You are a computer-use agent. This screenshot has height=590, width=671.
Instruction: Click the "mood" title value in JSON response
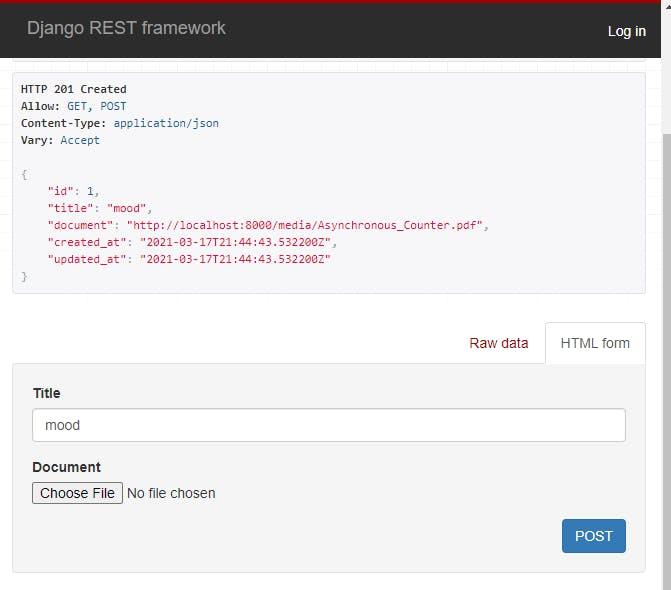(128, 208)
